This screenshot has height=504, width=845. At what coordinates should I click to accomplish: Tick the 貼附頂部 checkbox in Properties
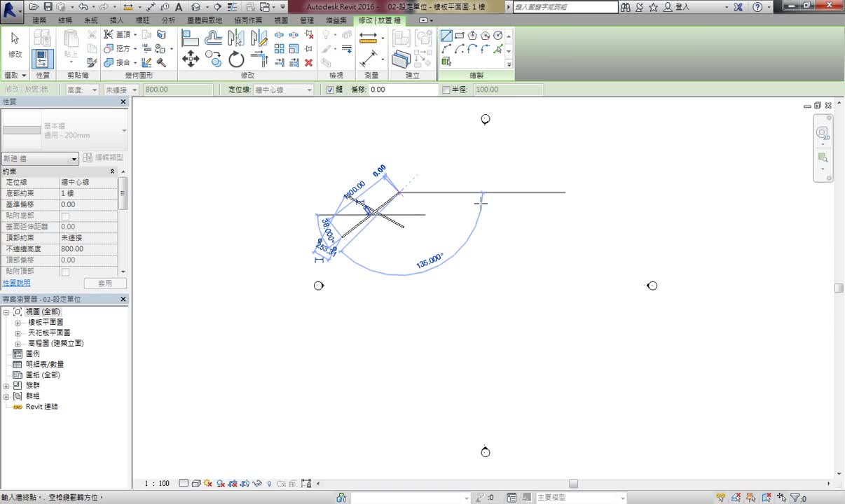tap(65, 272)
